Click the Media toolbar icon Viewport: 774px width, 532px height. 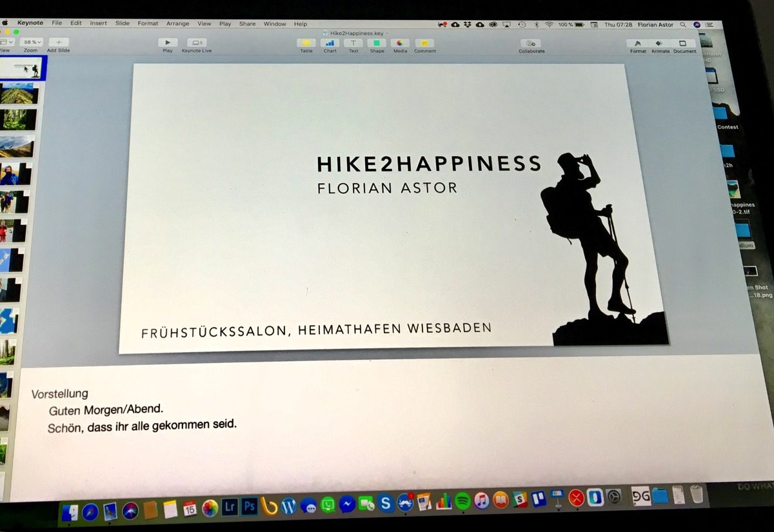[401, 43]
